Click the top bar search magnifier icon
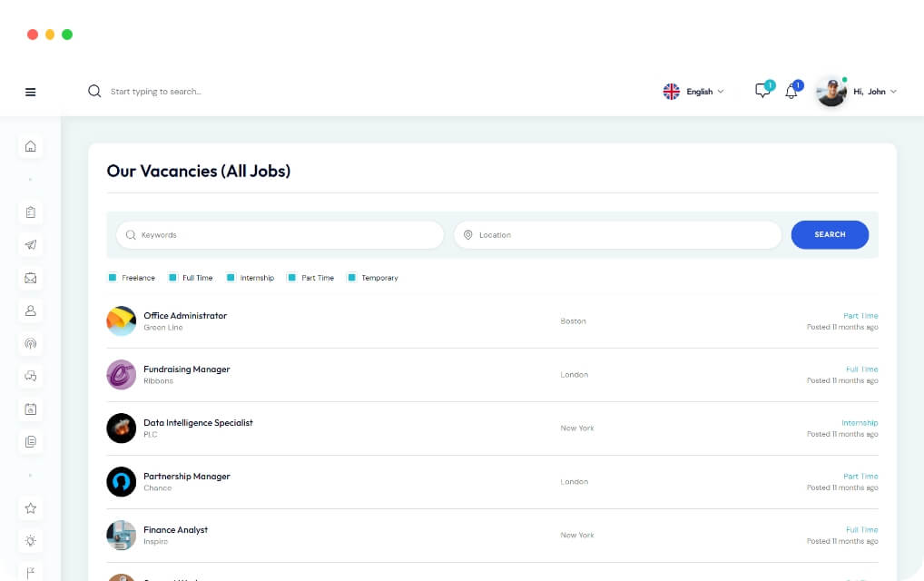924x581 pixels. tap(94, 92)
